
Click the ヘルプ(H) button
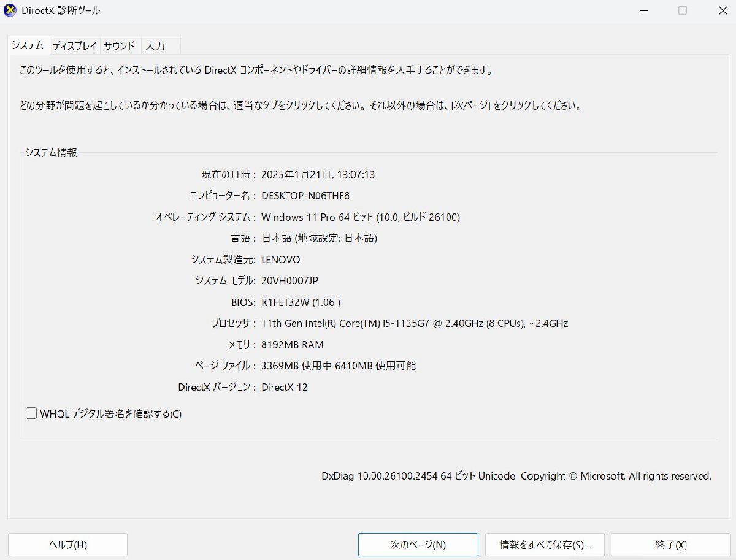tap(67, 545)
